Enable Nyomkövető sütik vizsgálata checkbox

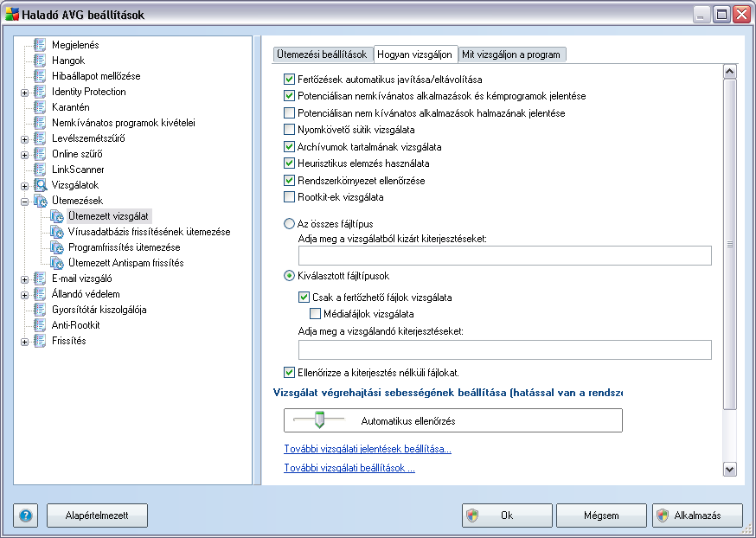289,130
